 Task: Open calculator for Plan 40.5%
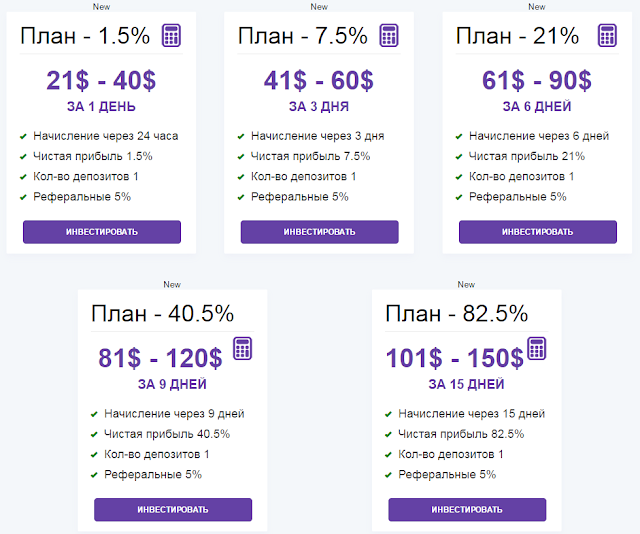tap(242, 349)
